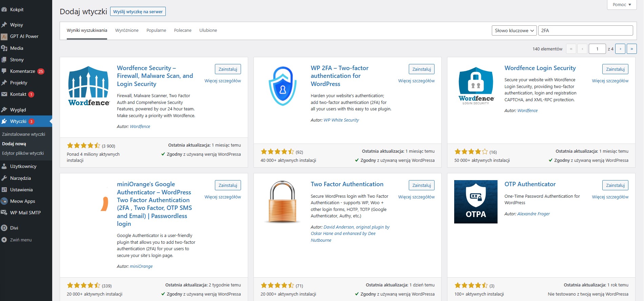Click the current page number field
The image size is (644, 301).
[x=597, y=49]
